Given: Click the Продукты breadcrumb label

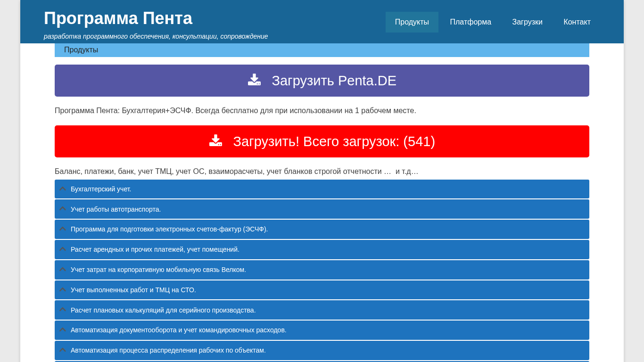Looking at the screenshot, I should click(x=81, y=50).
